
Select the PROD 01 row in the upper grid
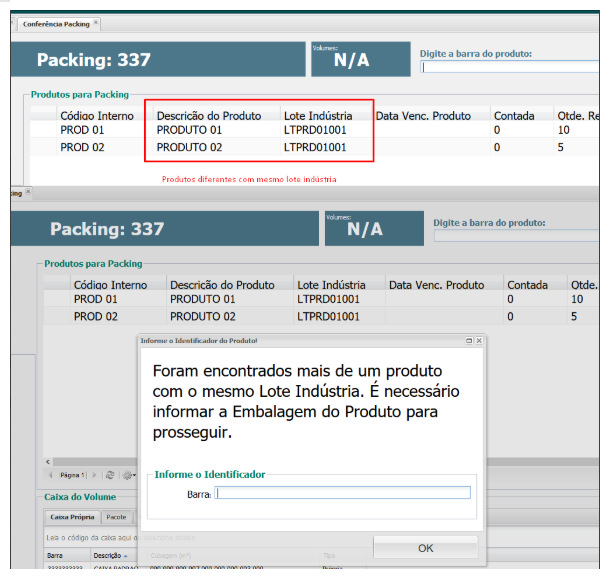click(314, 130)
